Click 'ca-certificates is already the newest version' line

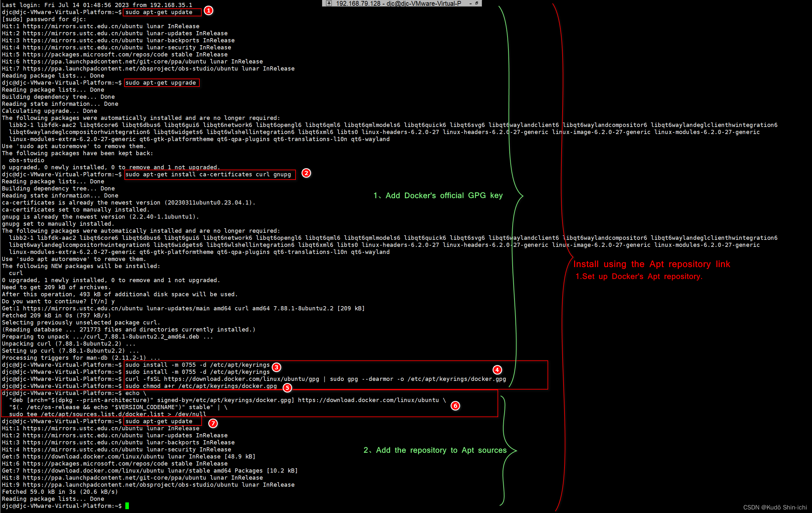pyautogui.click(x=129, y=203)
